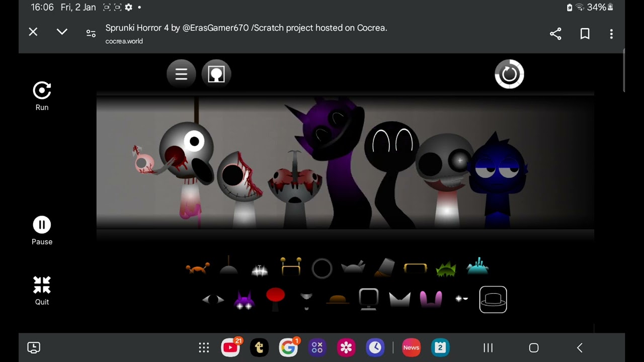Image resolution: width=644 pixels, height=362 pixels.
Task: Close the browser custom tab
Action: 33,32
